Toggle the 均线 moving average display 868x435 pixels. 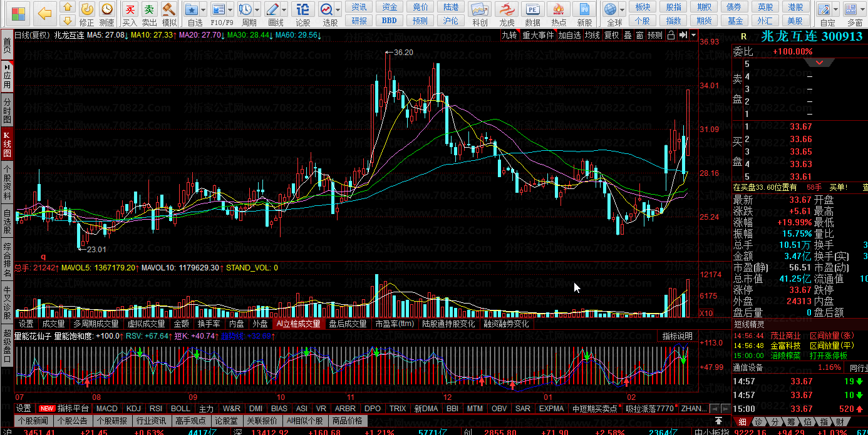click(x=592, y=35)
